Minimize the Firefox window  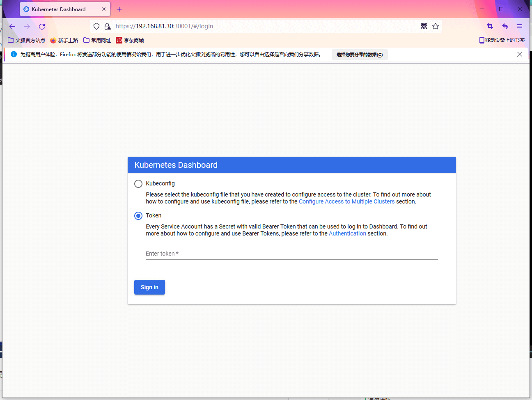(x=482, y=9)
